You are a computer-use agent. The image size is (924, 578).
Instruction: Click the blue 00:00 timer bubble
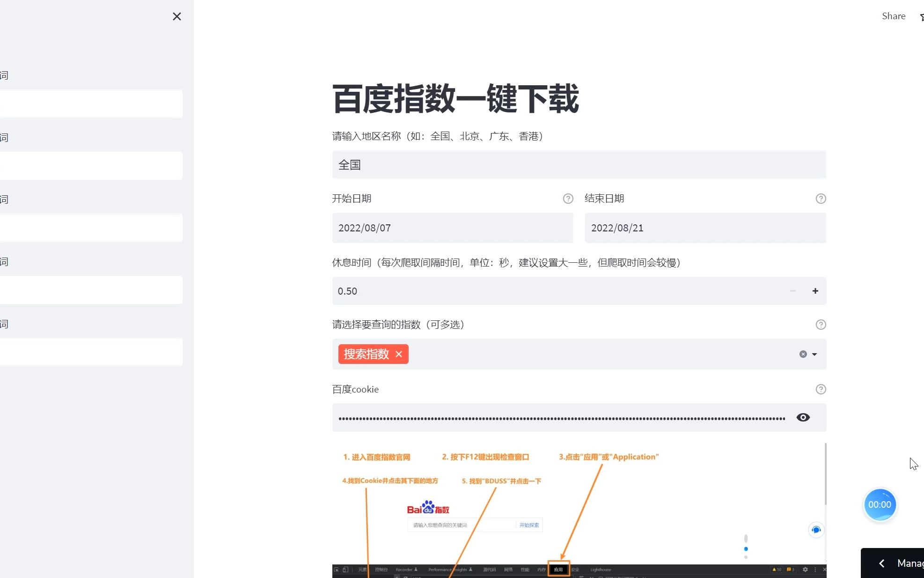point(880,504)
